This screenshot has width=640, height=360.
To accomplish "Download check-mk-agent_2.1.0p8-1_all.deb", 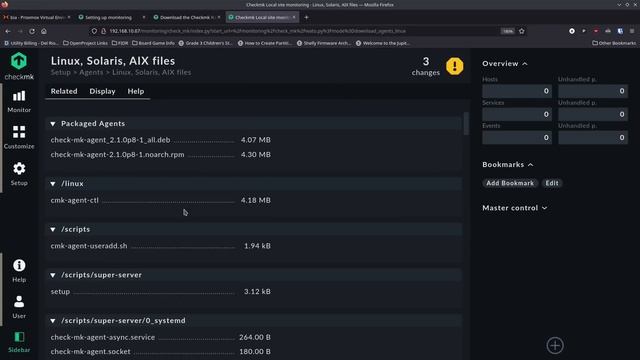I will (110, 140).
